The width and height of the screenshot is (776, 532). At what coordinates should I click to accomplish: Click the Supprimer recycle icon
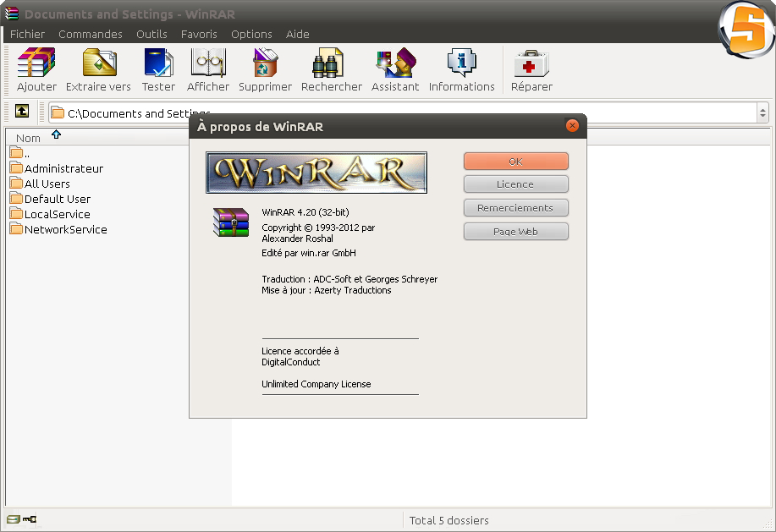point(265,63)
